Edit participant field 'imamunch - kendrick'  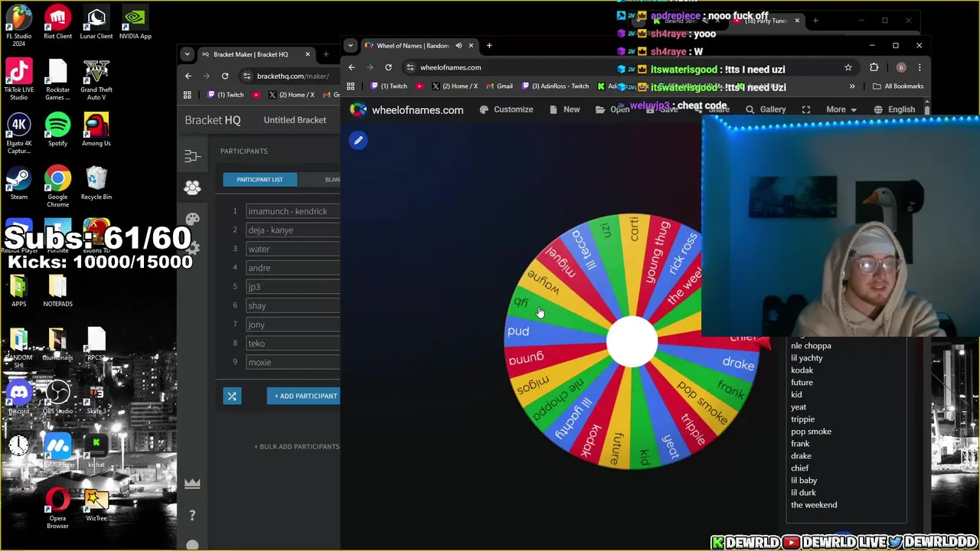tap(293, 211)
